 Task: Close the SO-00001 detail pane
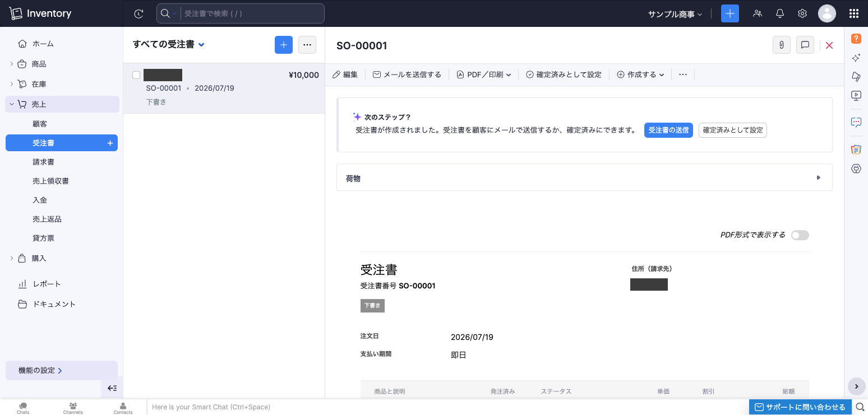(x=829, y=45)
